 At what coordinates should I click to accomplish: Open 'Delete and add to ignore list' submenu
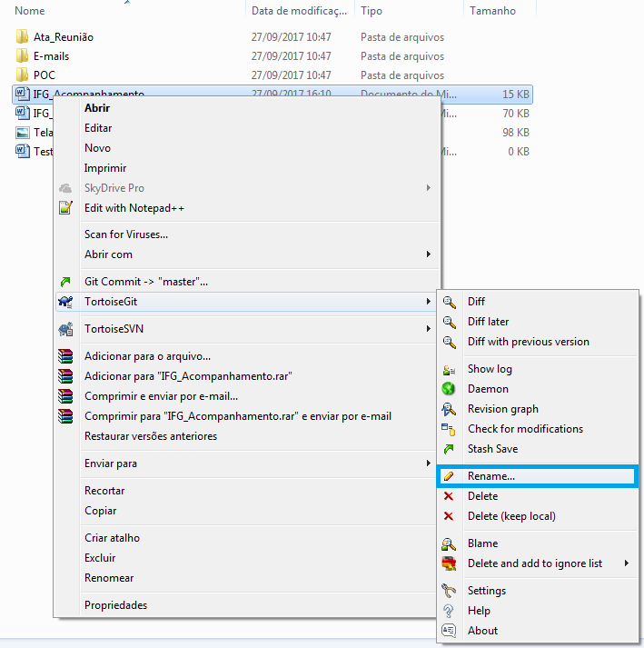(627, 563)
